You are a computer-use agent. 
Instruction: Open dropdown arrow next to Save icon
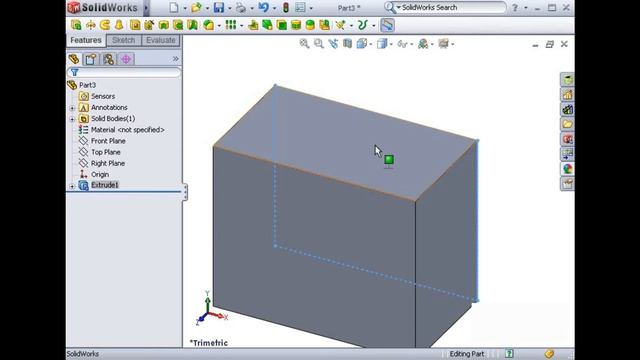pos(229,8)
